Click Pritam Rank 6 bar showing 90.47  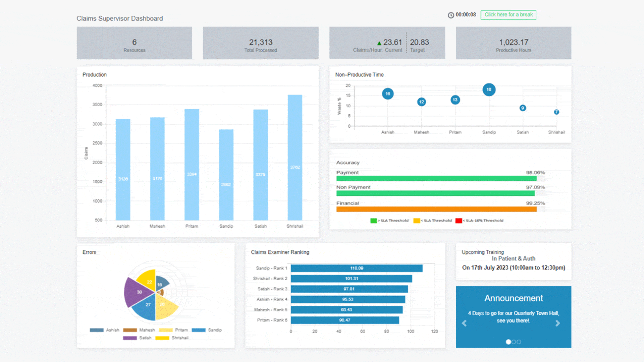(345, 320)
